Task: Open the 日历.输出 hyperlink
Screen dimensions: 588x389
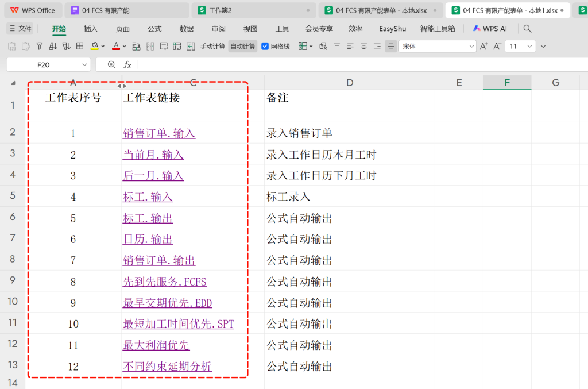Action: point(148,239)
